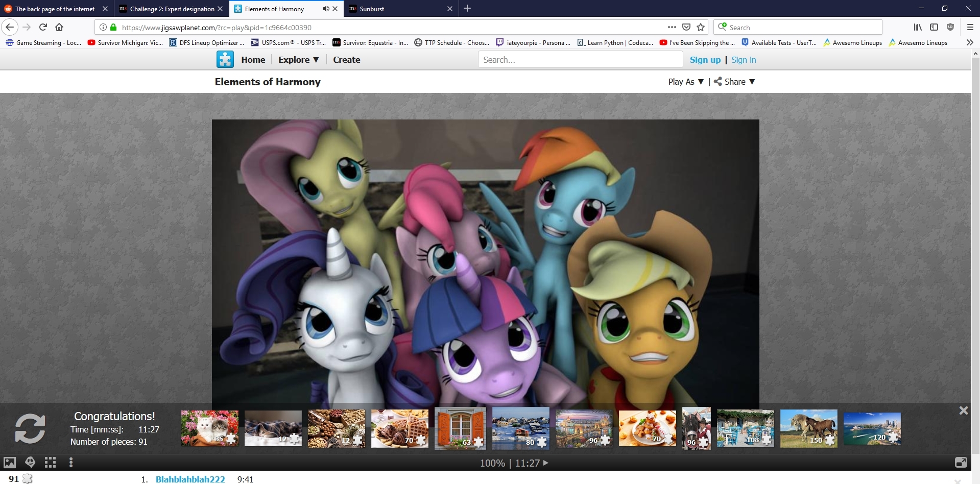Image resolution: width=980 pixels, height=484 pixels.
Task: Click the browser address bar URL
Action: click(217, 28)
